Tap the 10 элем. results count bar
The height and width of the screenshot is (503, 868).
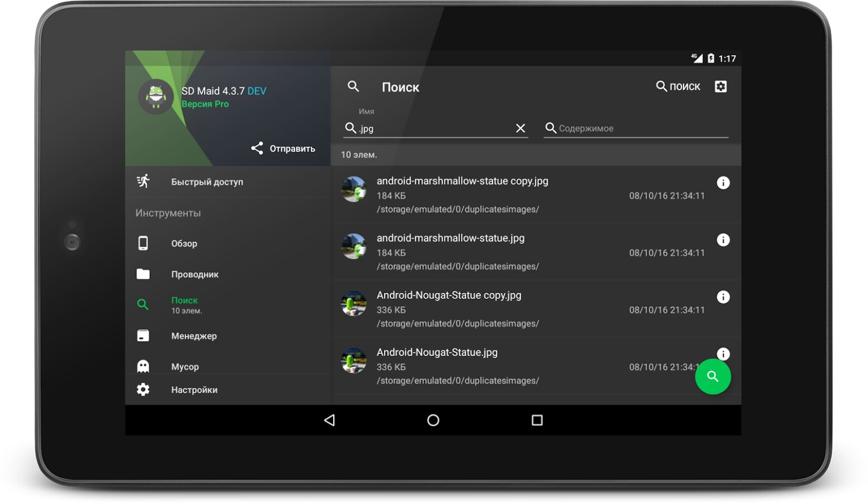[536, 155]
